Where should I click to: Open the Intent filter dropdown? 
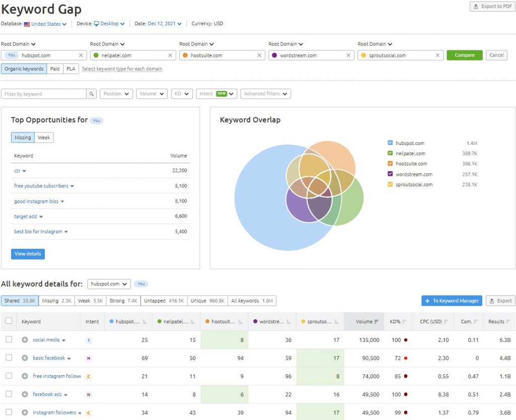click(x=217, y=94)
